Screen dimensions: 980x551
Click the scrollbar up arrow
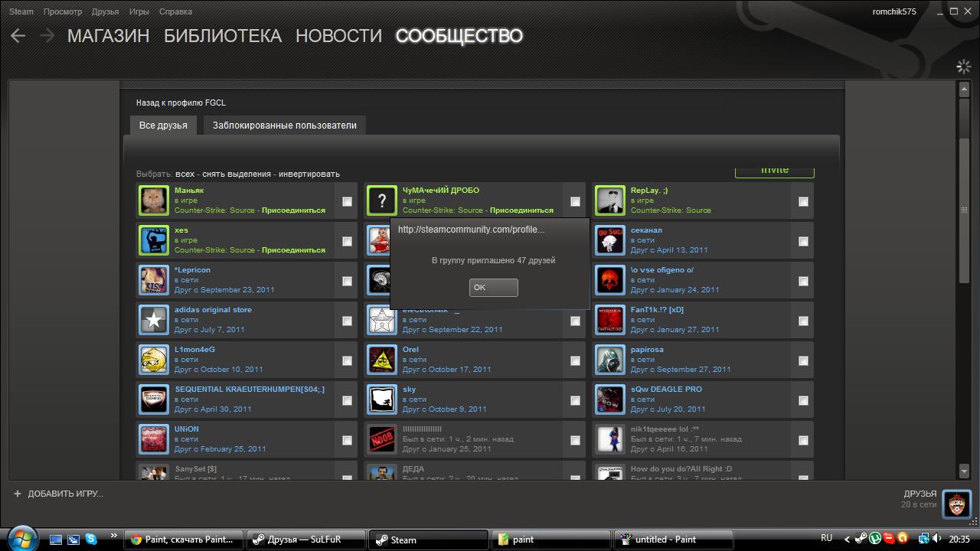pyautogui.click(x=964, y=90)
